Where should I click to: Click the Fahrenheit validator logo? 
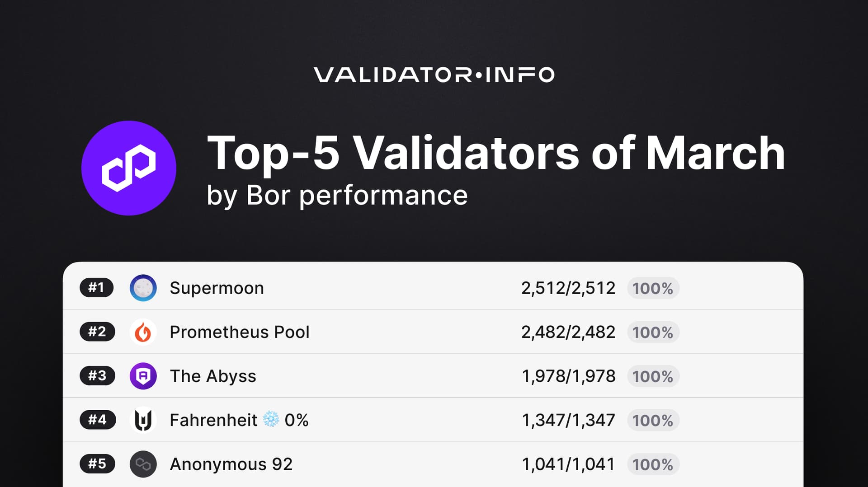click(143, 420)
